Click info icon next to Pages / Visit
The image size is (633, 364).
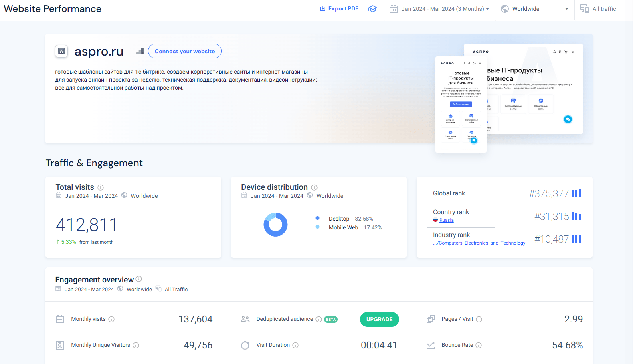coord(479,319)
